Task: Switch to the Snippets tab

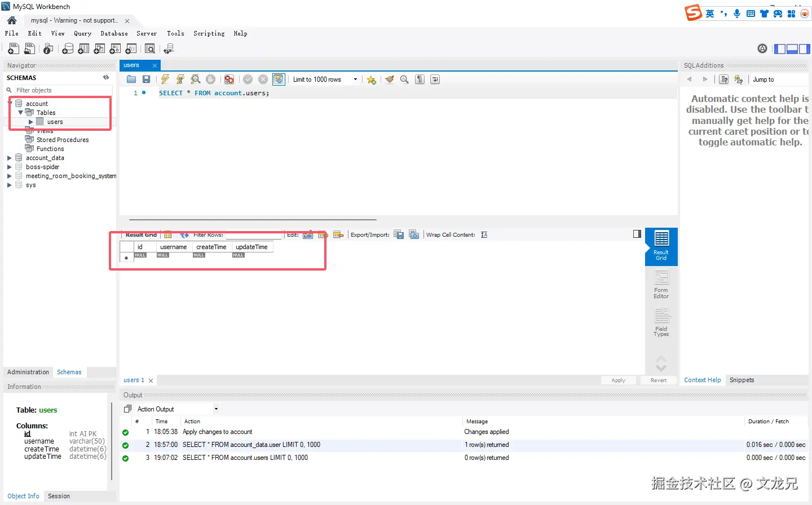Action: coord(742,380)
